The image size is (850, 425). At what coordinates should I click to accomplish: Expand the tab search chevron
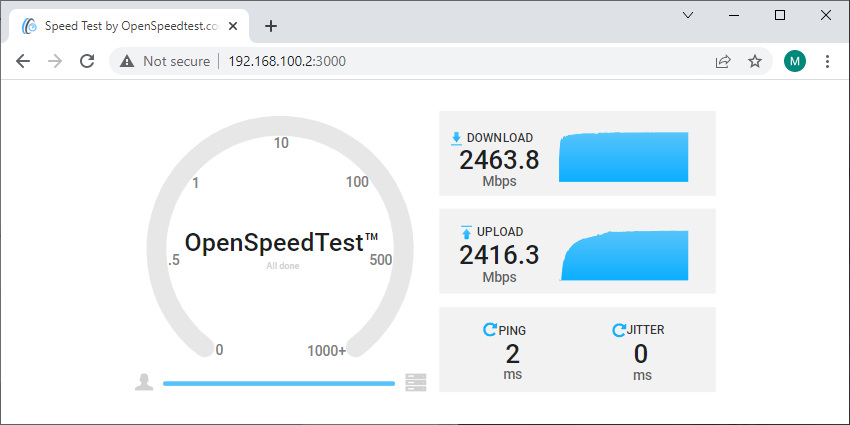[688, 15]
